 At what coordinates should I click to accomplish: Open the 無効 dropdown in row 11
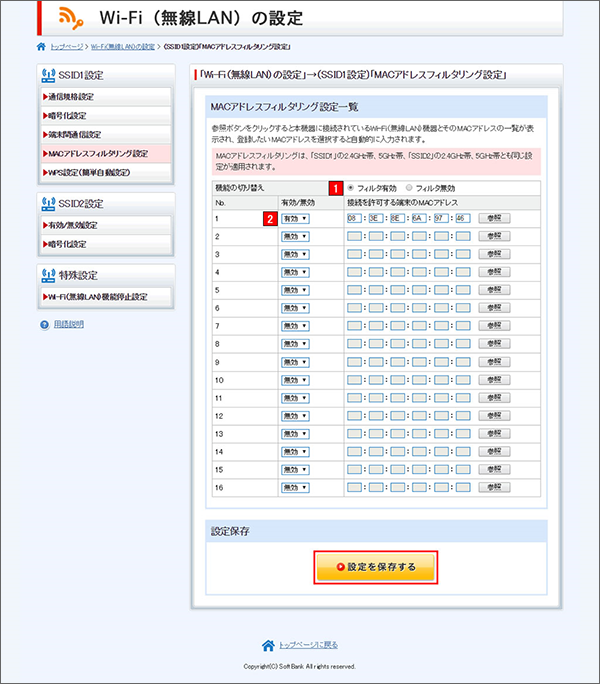[x=295, y=398]
